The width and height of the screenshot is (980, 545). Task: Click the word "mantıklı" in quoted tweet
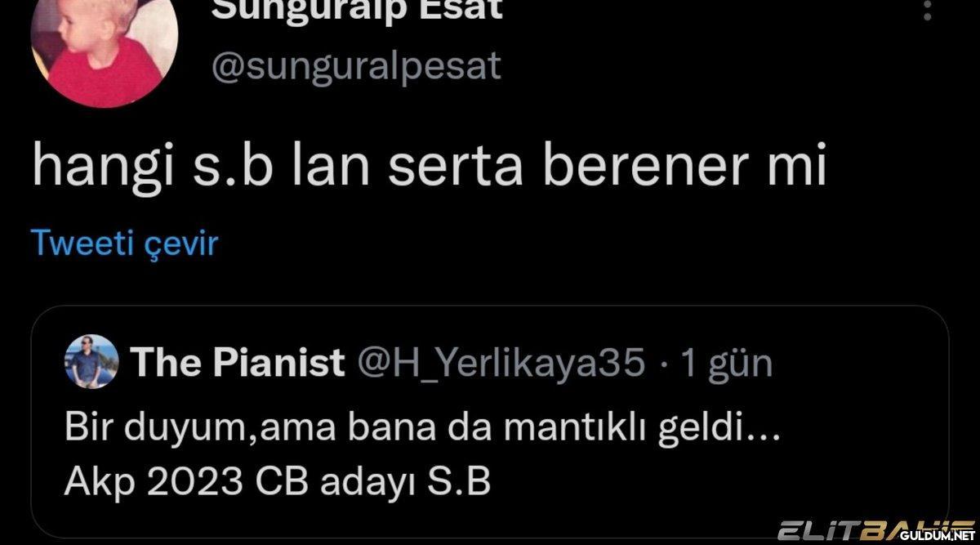pyautogui.click(x=577, y=429)
